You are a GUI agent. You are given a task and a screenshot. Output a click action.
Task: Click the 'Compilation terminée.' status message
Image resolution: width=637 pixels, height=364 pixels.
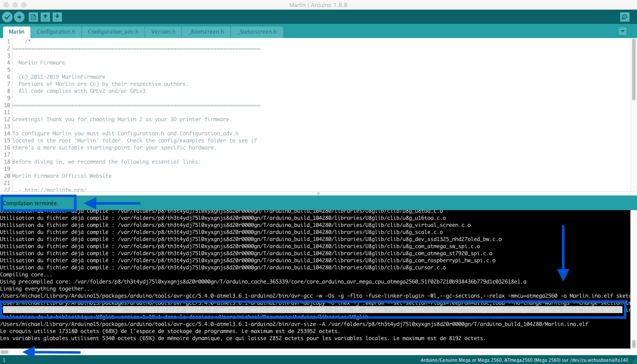click(x=31, y=203)
